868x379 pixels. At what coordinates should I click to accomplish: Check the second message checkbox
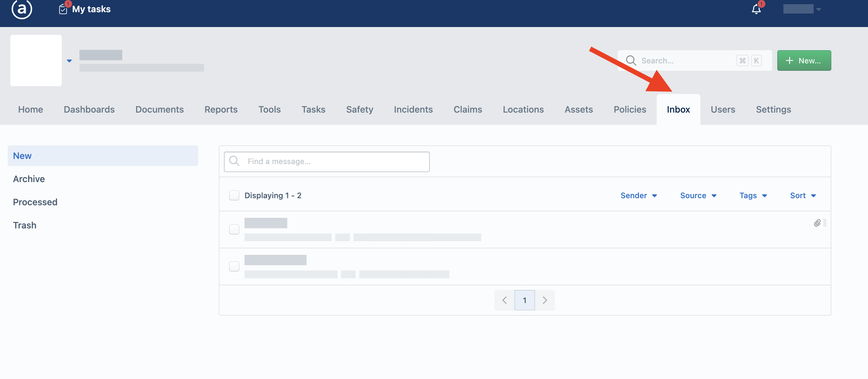(234, 266)
